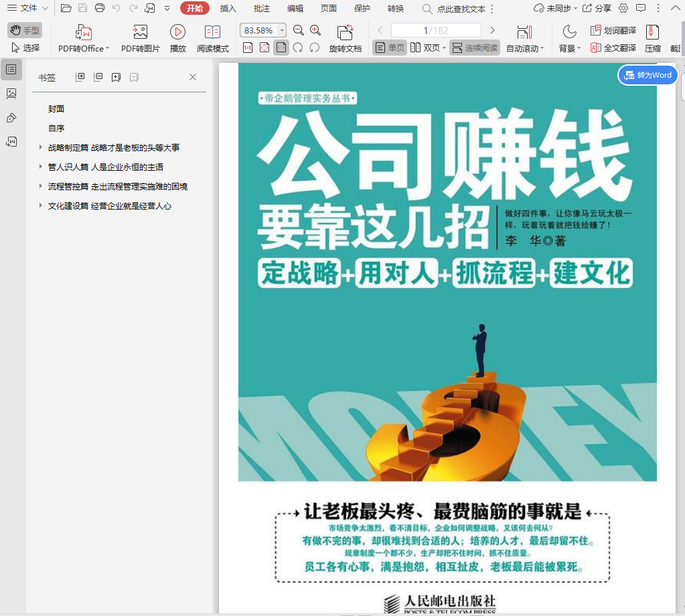Open the signature panel sidebar icon
Viewport: 685px width, 616px height.
[11, 142]
